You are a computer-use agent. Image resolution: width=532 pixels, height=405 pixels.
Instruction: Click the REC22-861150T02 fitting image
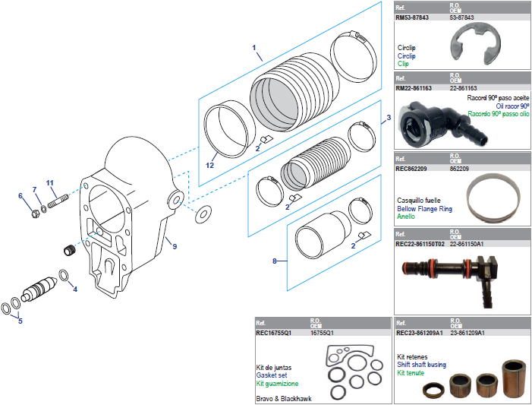pyautogui.click(x=449, y=280)
